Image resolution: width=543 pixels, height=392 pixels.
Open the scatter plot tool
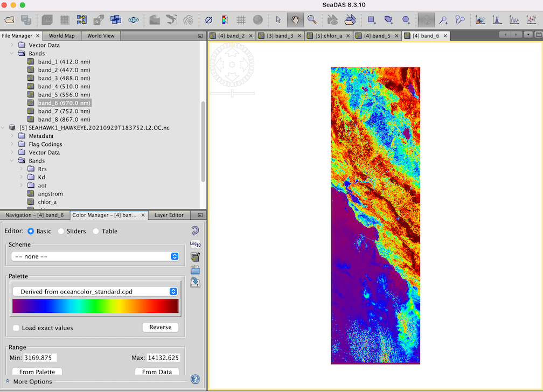pos(481,20)
